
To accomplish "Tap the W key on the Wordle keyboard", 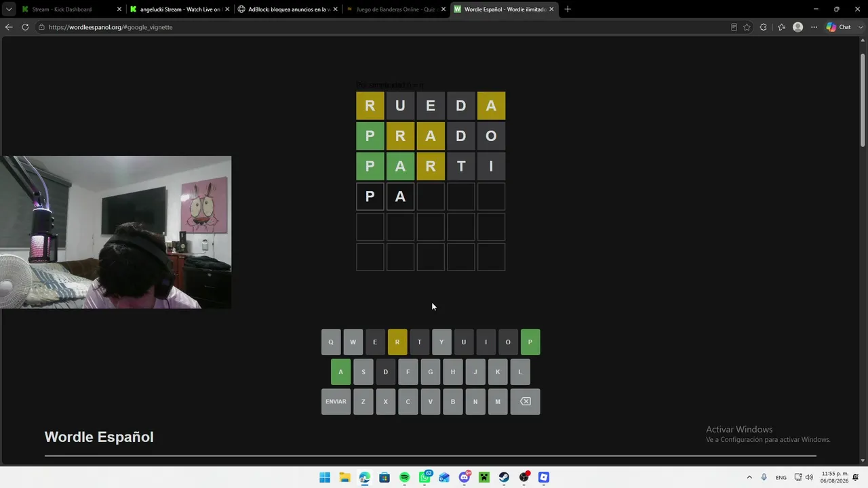I will (x=353, y=342).
